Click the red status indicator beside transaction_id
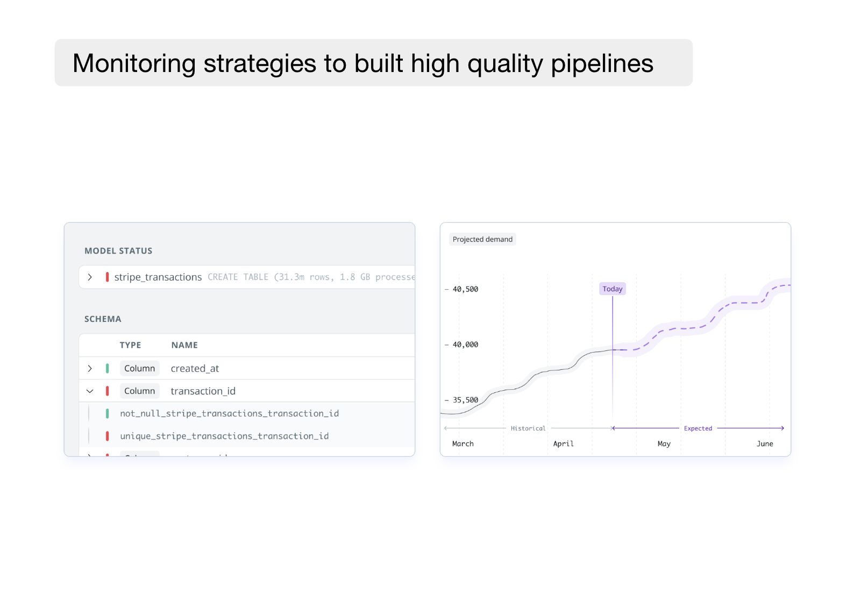The width and height of the screenshot is (868, 602). [x=108, y=391]
